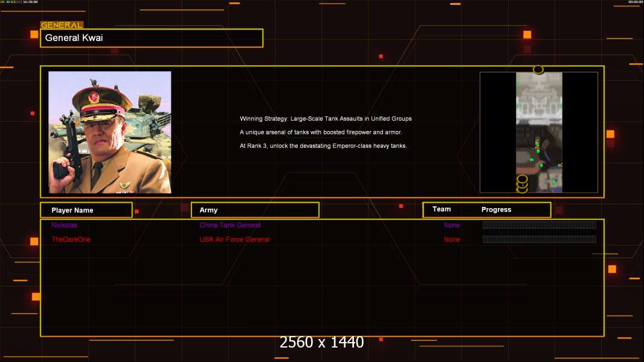Screen dimensions: 644x362
Task: Click General Kwai's portrait image
Action: pyautogui.click(x=110, y=132)
